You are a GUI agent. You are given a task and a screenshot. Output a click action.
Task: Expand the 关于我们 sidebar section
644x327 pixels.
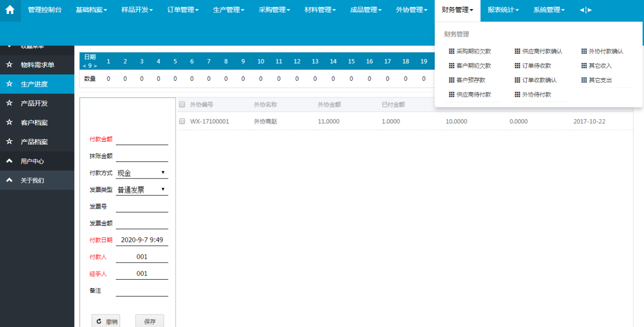click(9, 180)
